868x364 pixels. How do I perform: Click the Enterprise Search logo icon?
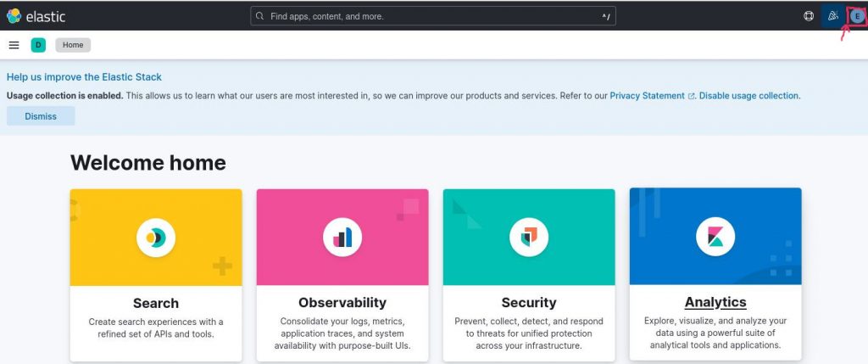(x=156, y=238)
